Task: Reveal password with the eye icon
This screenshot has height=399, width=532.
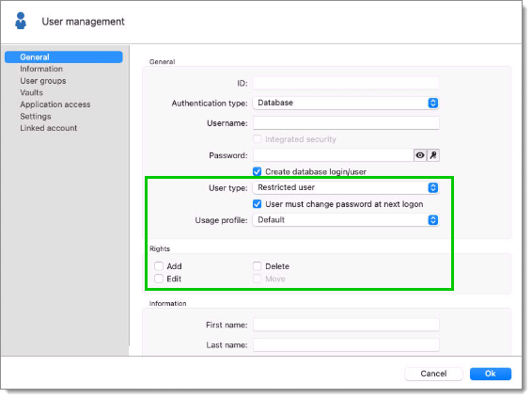Action: coord(420,155)
